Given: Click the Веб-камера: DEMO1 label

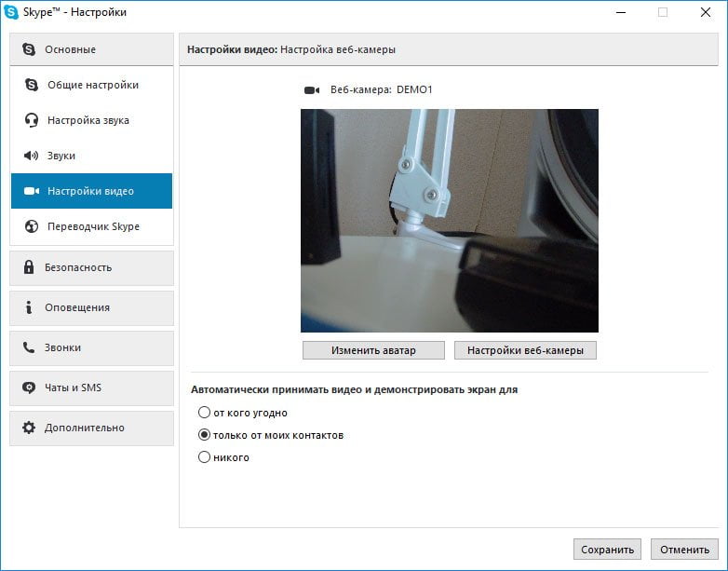Looking at the screenshot, I should (381, 89).
